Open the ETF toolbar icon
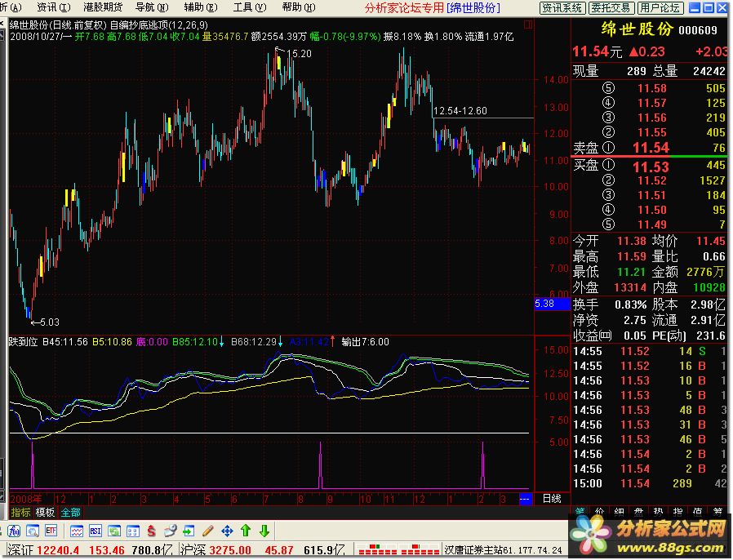The height and width of the screenshot is (560, 733). pyautogui.click(x=51, y=531)
